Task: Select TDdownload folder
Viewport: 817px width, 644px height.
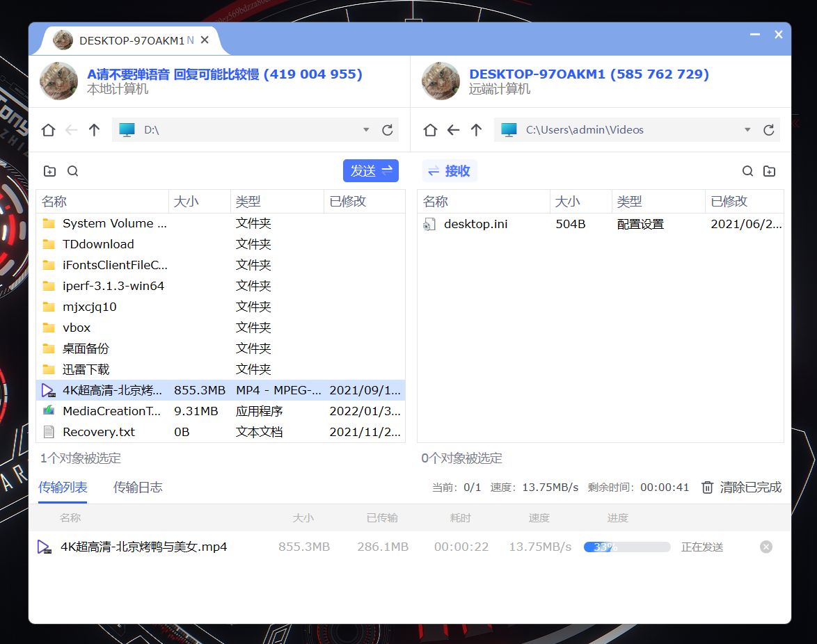Action: click(221, 244)
